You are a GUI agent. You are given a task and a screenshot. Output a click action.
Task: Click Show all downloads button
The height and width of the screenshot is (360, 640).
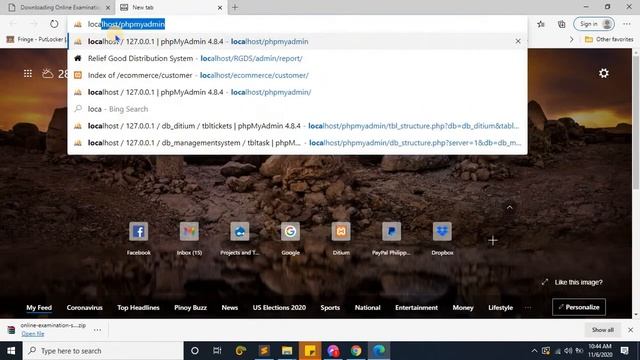point(602,329)
